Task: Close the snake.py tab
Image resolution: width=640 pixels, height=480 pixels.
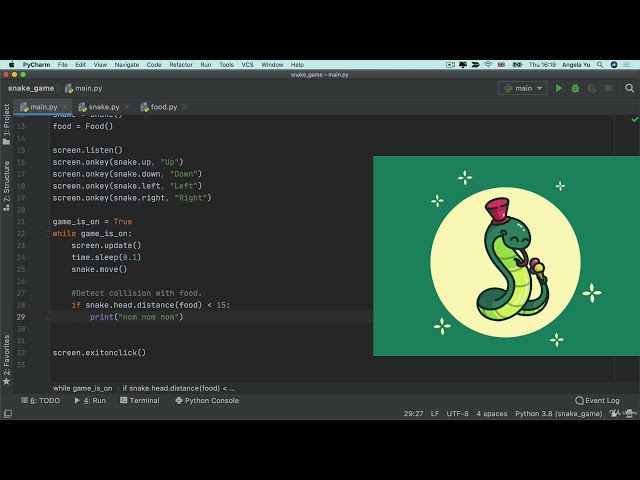Action: click(127, 107)
